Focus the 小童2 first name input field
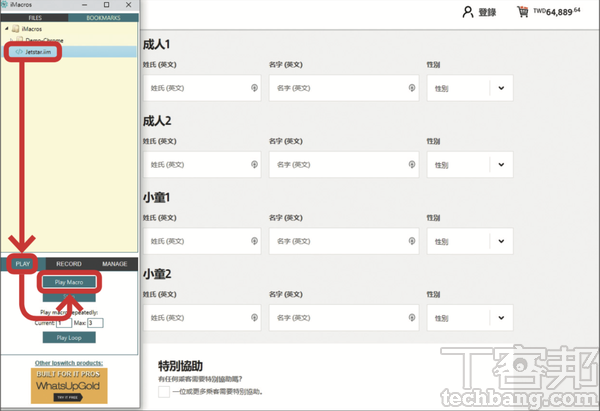Image resolution: width=600 pixels, height=411 pixels. tap(344, 318)
